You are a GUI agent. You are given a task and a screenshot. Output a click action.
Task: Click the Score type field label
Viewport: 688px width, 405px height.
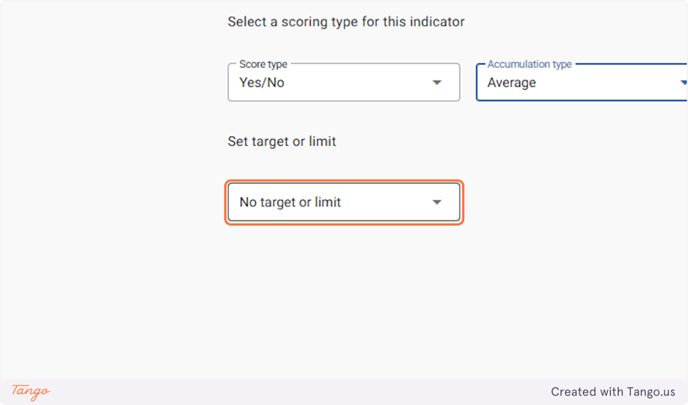click(x=263, y=64)
